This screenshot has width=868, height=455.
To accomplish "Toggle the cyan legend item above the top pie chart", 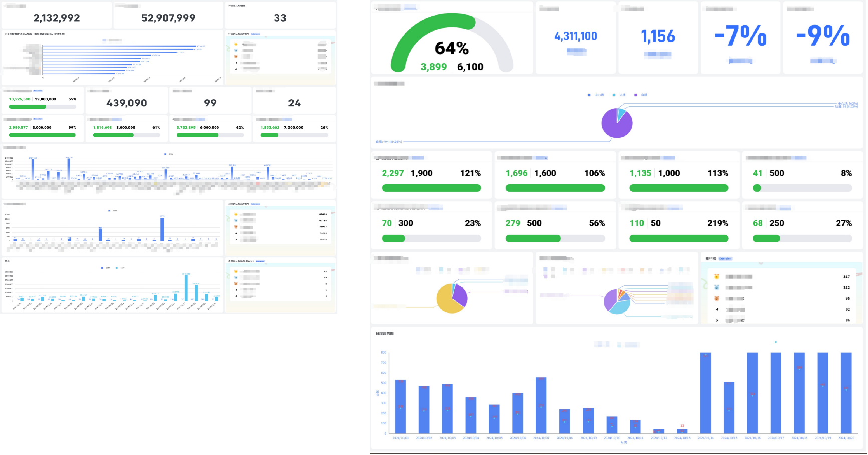I will click(x=619, y=95).
